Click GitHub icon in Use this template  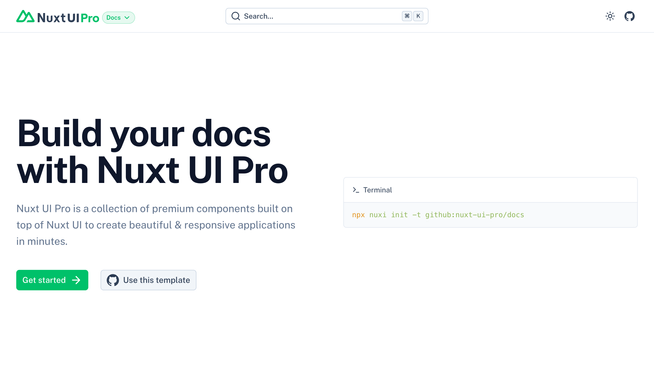pos(113,280)
